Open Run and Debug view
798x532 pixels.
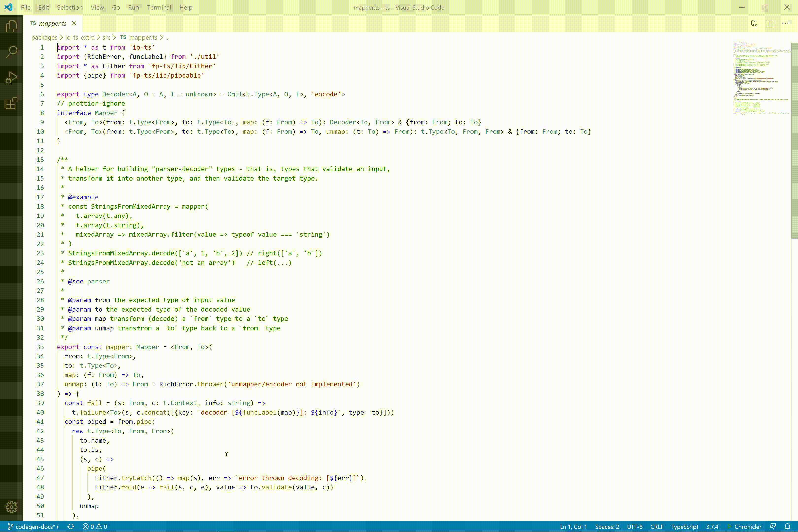pyautogui.click(x=12, y=78)
